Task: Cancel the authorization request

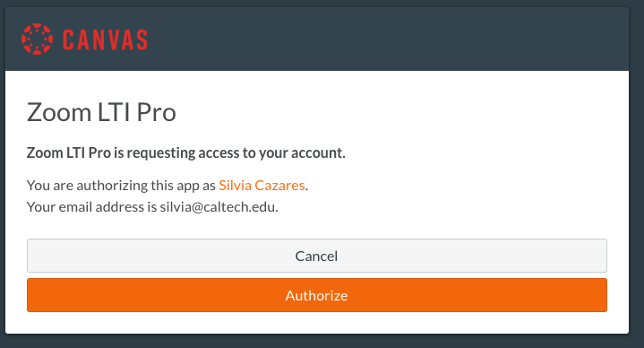Action: (x=317, y=256)
